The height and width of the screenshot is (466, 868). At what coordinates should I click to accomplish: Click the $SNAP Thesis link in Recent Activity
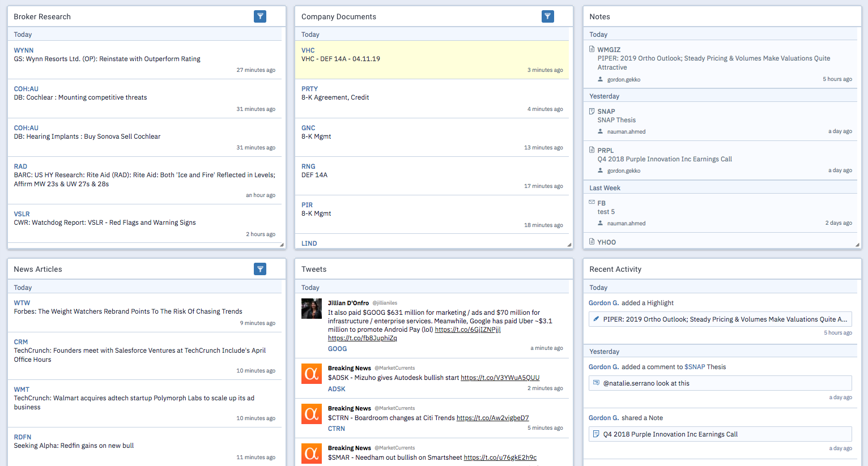[705, 367]
